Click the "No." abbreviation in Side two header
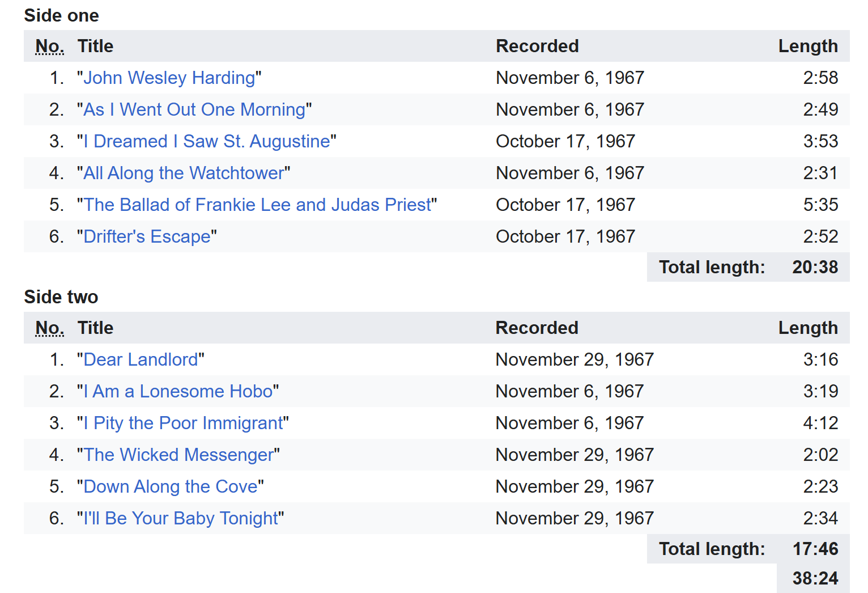 click(x=49, y=328)
